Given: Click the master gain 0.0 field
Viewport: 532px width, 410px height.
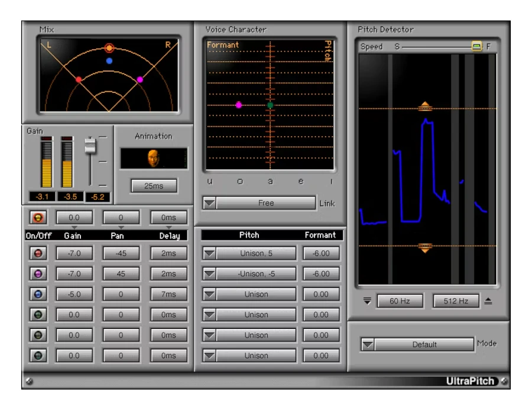Looking at the screenshot, I should pyautogui.click(x=74, y=218).
